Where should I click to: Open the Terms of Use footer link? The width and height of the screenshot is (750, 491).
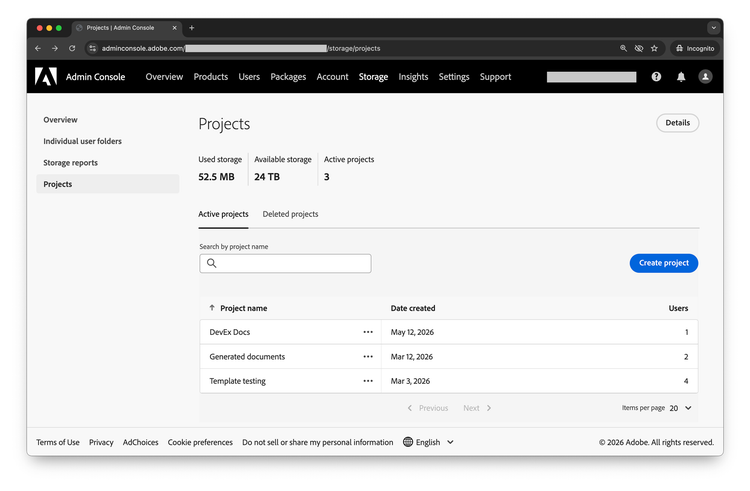pyautogui.click(x=58, y=442)
